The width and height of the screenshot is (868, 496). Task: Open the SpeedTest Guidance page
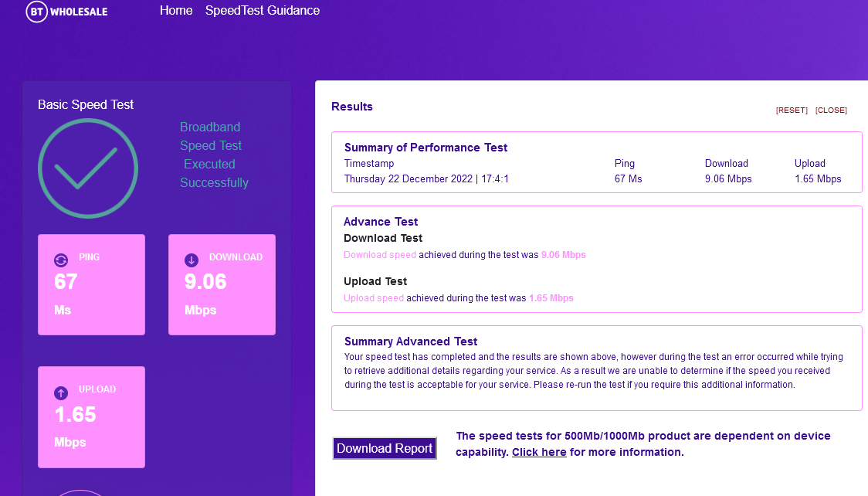point(263,11)
